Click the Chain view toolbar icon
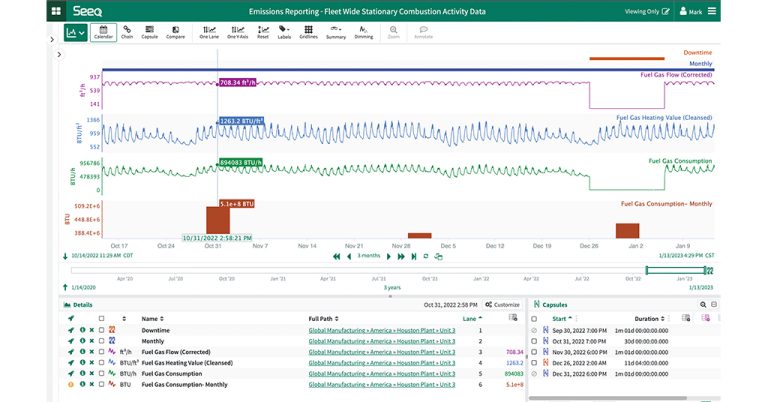The height and width of the screenshot is (402, 768). tap(127, 33)
